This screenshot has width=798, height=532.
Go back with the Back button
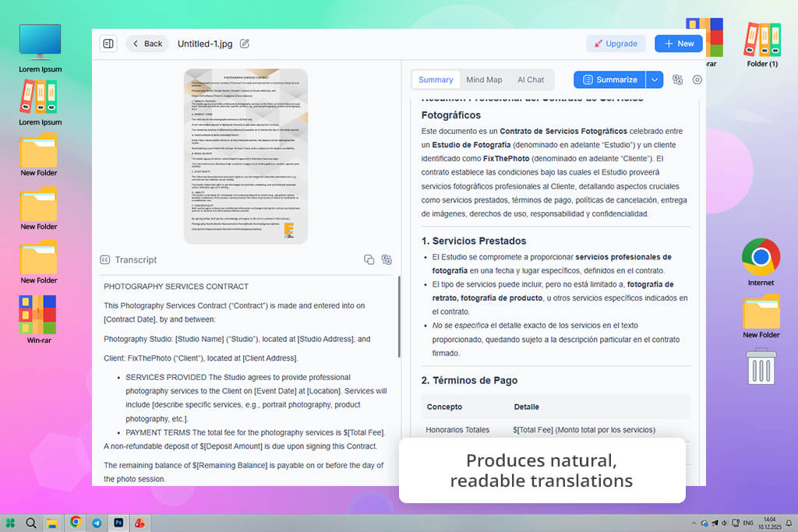[x=147, y=44]
